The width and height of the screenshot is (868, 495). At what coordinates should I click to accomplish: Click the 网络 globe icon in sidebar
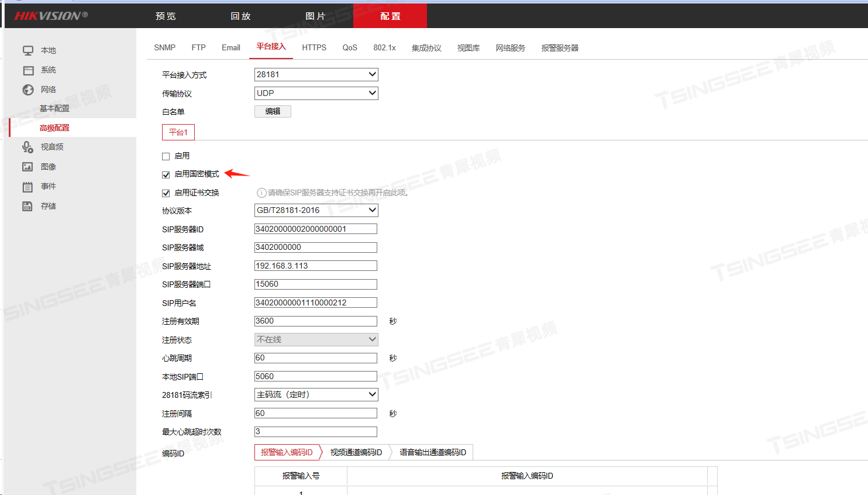point(28,90)
